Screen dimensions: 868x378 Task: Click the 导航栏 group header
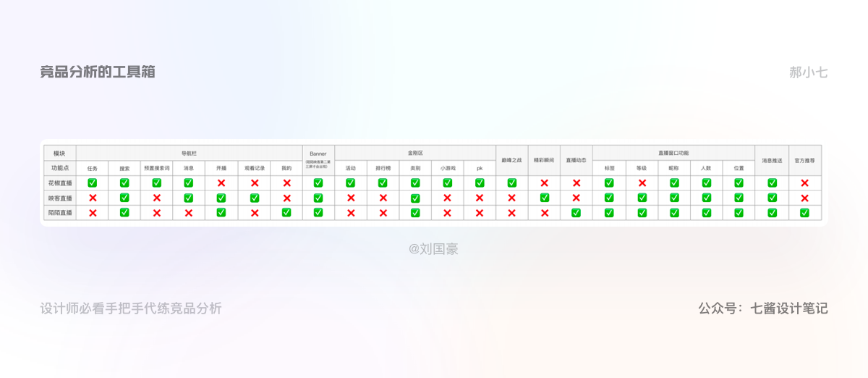190,153
